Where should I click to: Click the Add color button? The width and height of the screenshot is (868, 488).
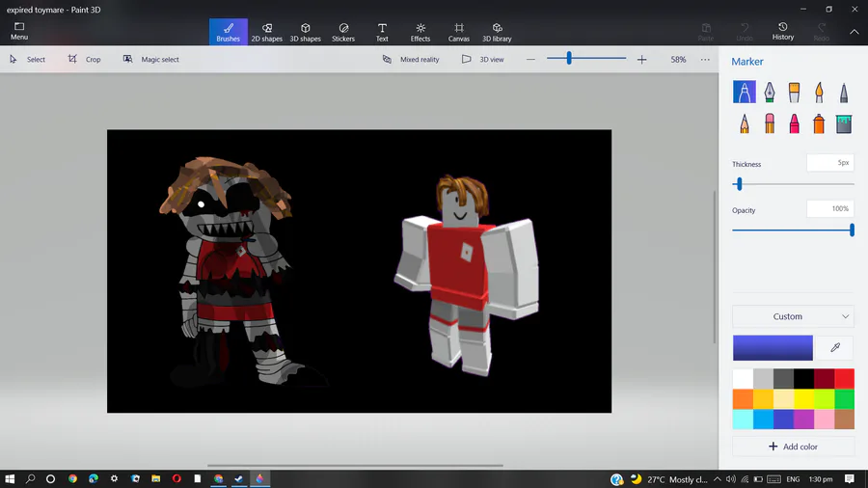(793, 447)
